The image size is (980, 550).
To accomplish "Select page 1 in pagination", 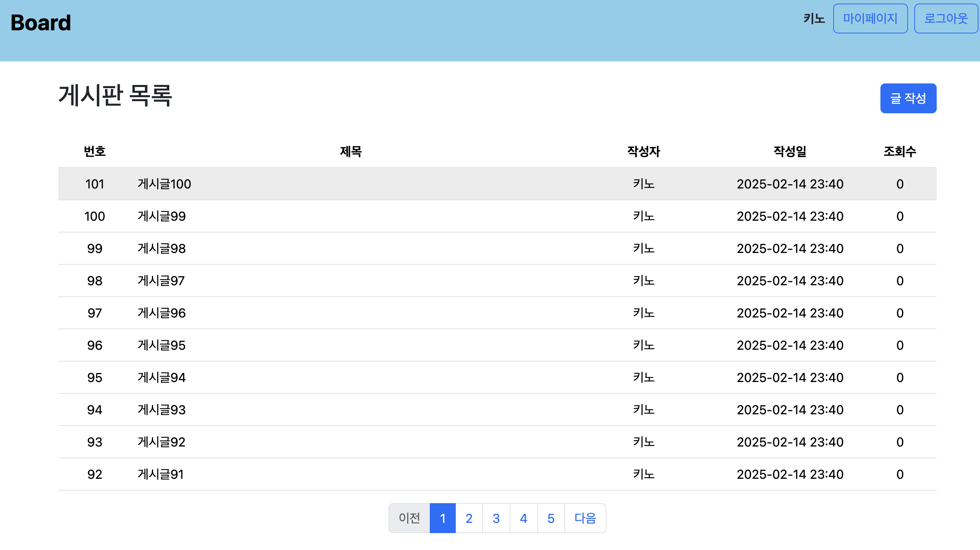I will tap(443, 518).
